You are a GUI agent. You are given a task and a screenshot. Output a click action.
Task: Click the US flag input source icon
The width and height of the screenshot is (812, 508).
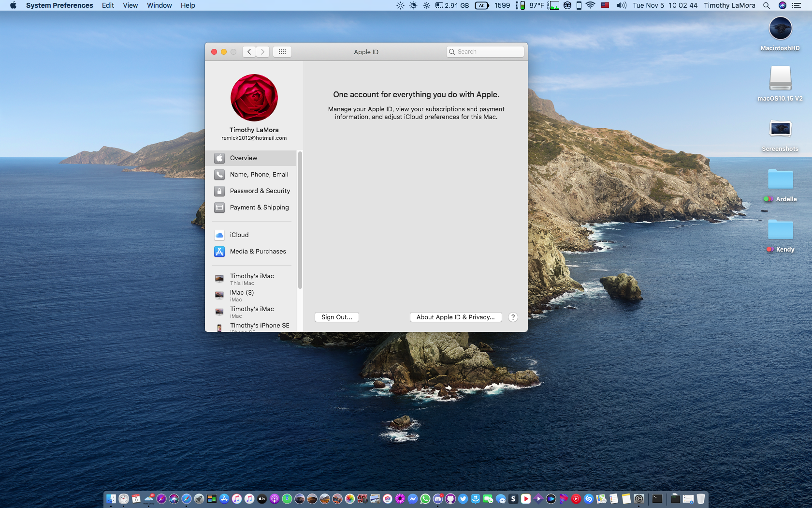pyautogui.click(x=605, y=5)
